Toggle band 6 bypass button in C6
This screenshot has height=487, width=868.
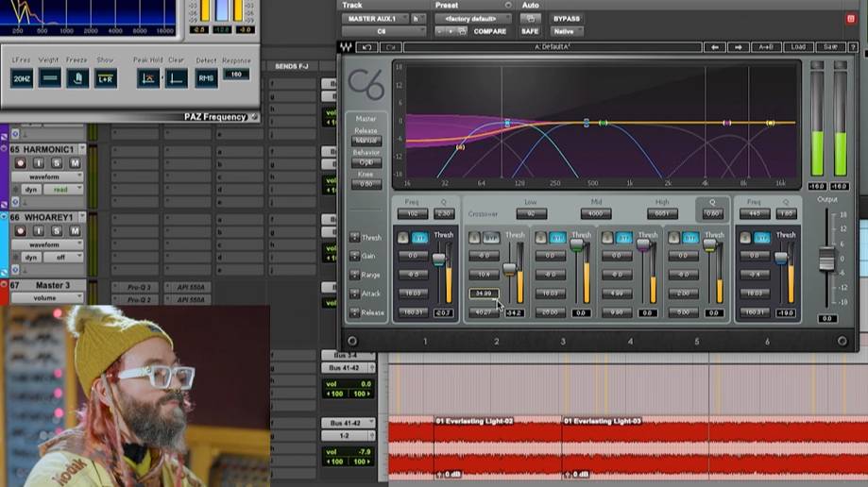(x=762, y=238)
